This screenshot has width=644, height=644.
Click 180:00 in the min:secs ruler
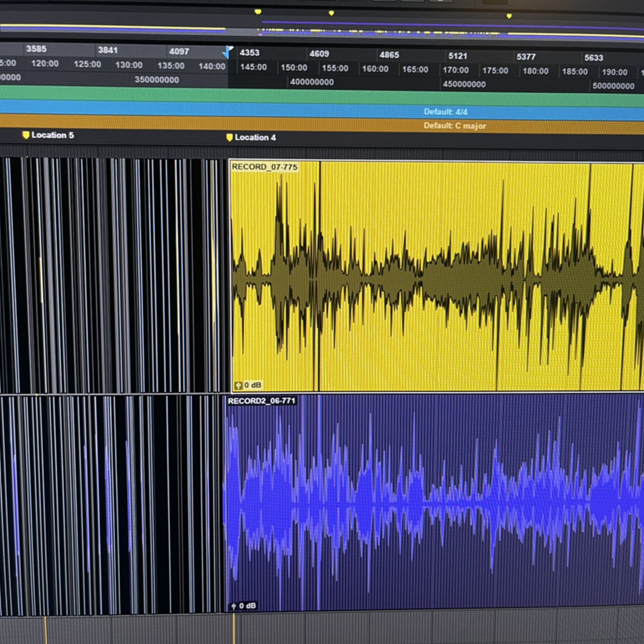(535, 71)
